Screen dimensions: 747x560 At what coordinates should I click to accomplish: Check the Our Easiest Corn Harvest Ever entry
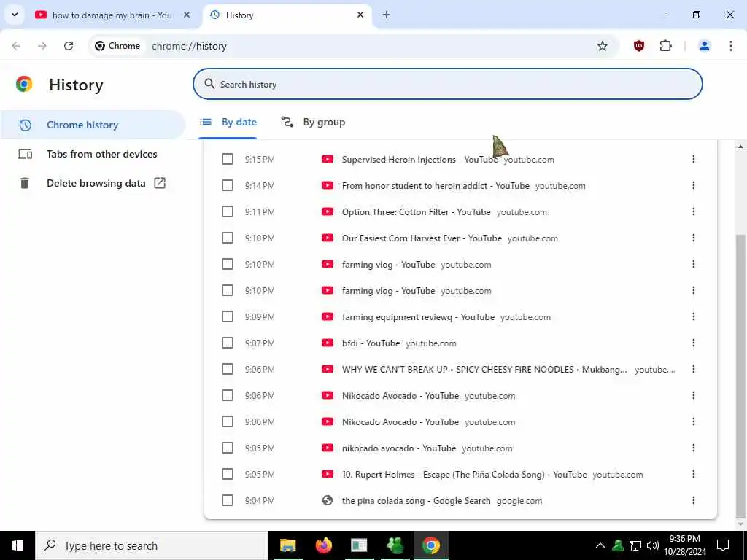tap(228, 238)
